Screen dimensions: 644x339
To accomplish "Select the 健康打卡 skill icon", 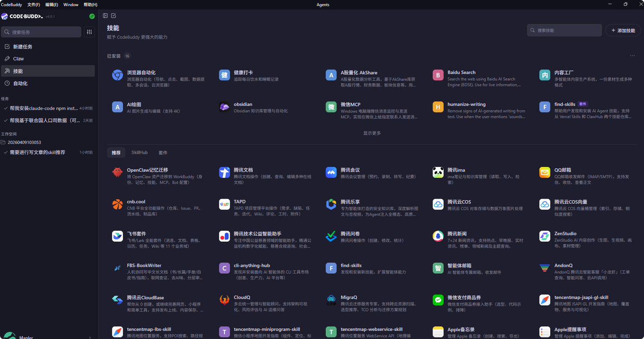I will click(225, 75).
